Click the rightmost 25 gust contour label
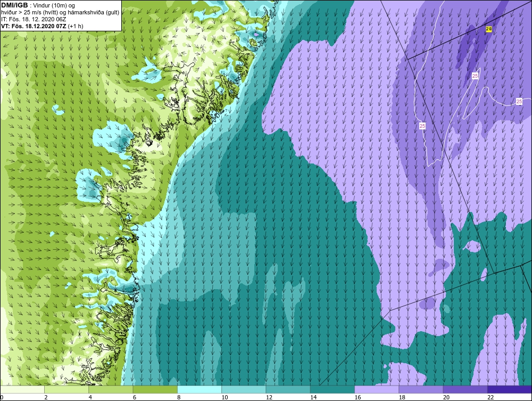Image resolution: width=532 pixels, height=401 pixels. pos(519,101)
